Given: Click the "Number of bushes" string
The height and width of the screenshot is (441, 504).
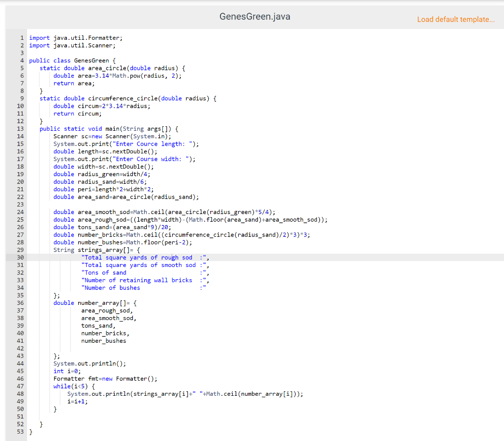Looking at the screenshot, I should [x=144, y=288].
